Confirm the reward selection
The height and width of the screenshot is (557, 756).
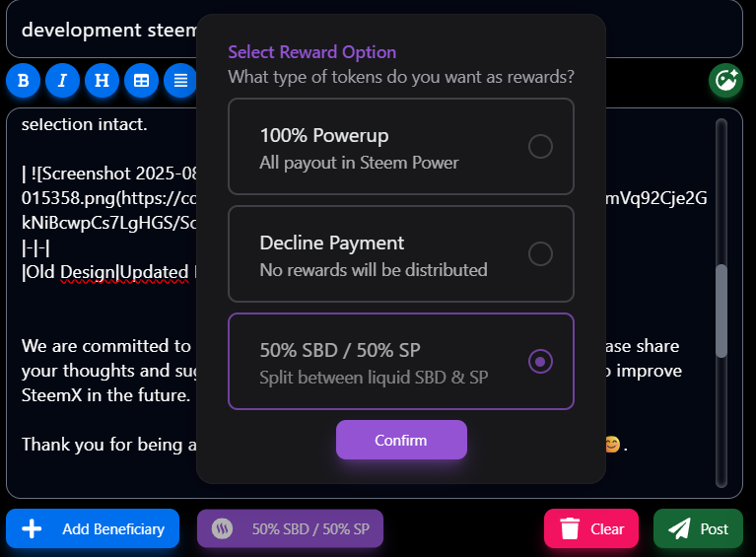click(401, 440)
